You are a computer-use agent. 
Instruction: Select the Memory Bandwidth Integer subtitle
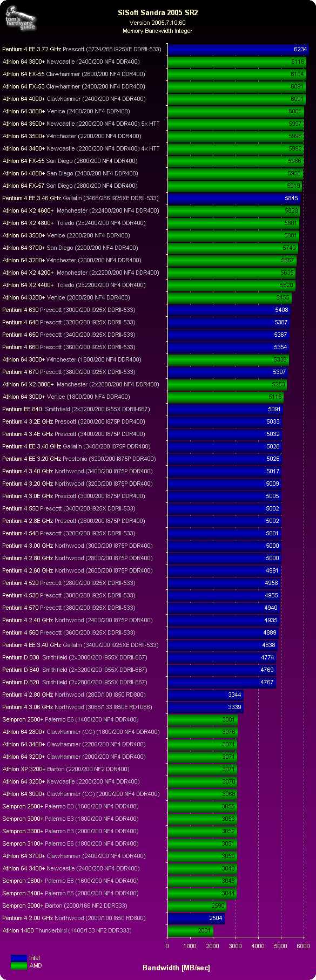pyautogui.click(x=158, y=31)
